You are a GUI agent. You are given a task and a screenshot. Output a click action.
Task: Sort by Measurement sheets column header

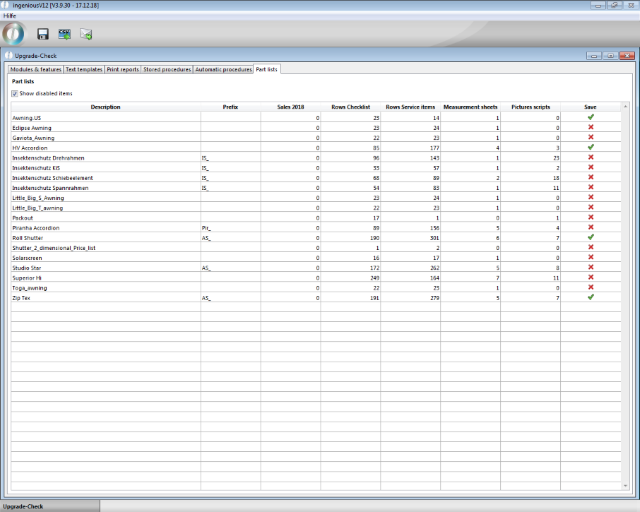pyautogui.click(x=470, y=107)
